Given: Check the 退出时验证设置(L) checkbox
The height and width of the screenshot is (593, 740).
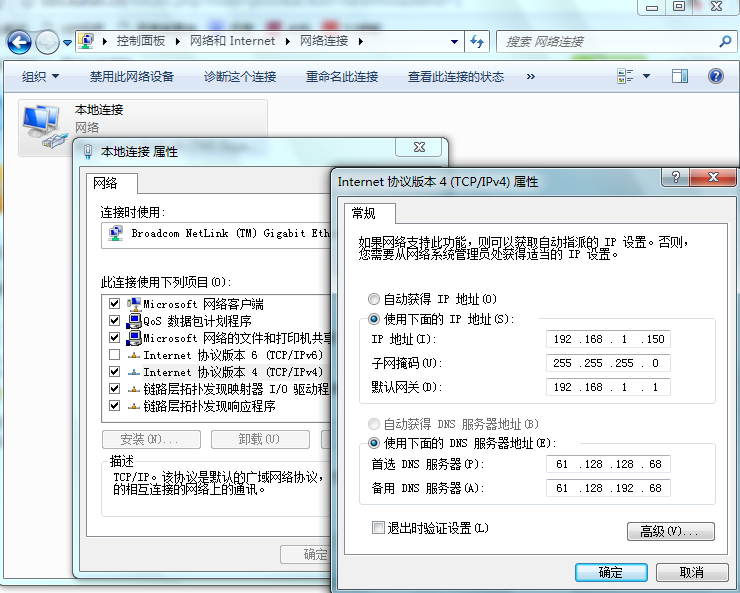Looking at the screenshot, I should (x=378, y=527).
